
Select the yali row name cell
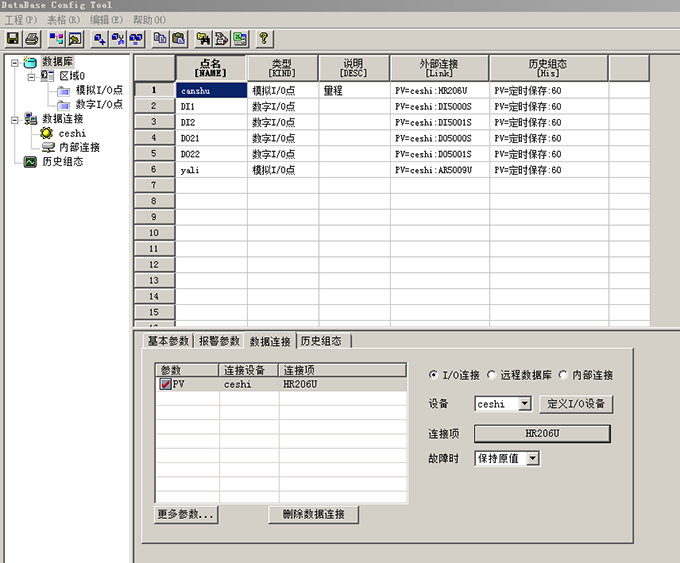tap(211, 170)
